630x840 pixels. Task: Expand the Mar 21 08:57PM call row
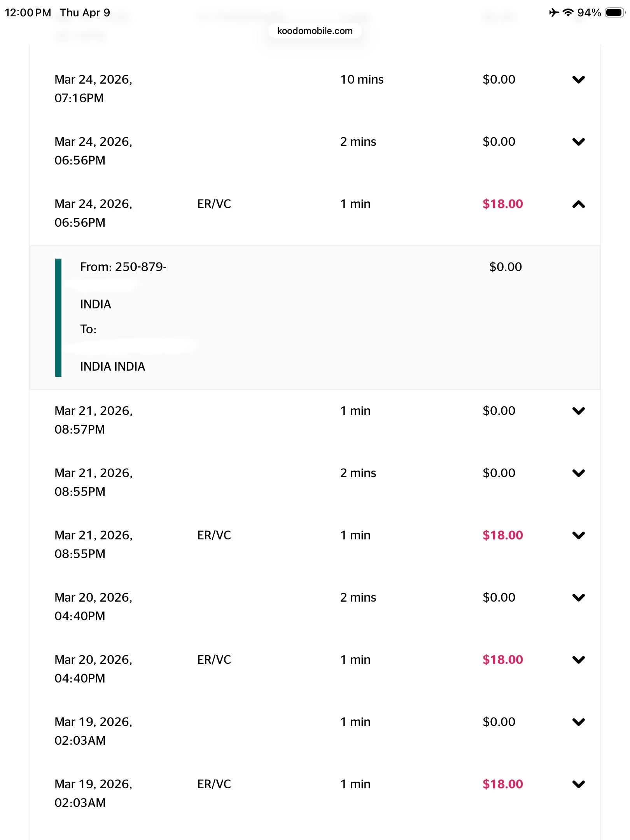click(578, 411)
